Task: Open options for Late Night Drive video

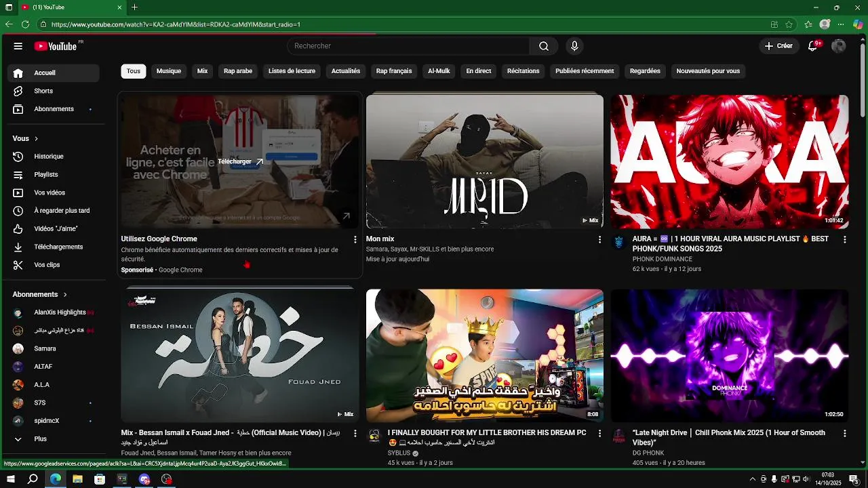Action: tap(844, 434)
